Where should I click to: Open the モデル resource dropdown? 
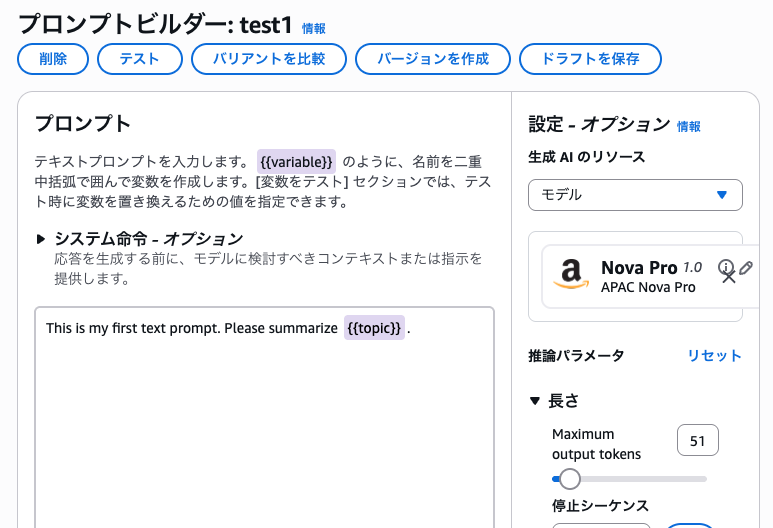click(x=635, y=195)
